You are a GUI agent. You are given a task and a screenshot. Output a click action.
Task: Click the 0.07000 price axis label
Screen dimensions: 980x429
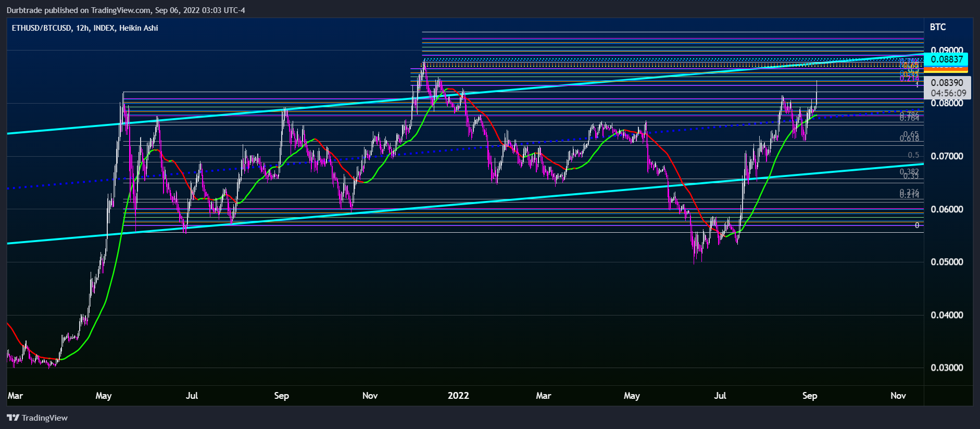pyautogui.click(x=947, y=156)
